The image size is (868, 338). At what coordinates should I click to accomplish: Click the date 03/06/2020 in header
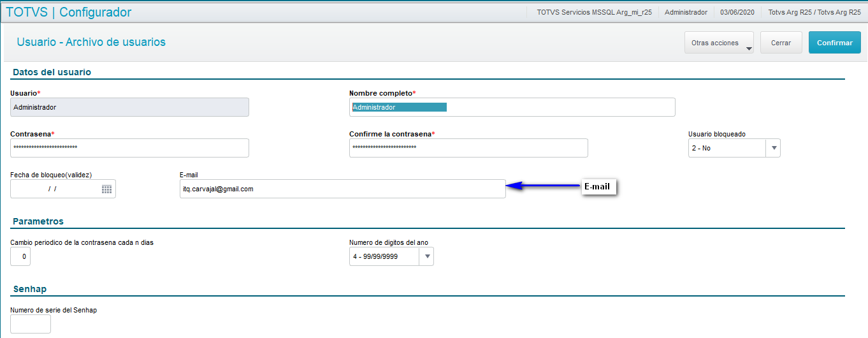738,12
